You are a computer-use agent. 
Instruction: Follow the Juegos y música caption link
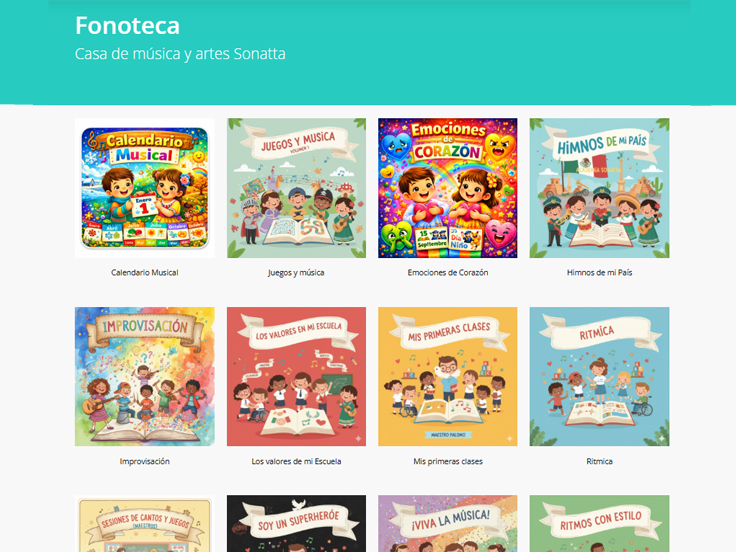tap(296, 272)
